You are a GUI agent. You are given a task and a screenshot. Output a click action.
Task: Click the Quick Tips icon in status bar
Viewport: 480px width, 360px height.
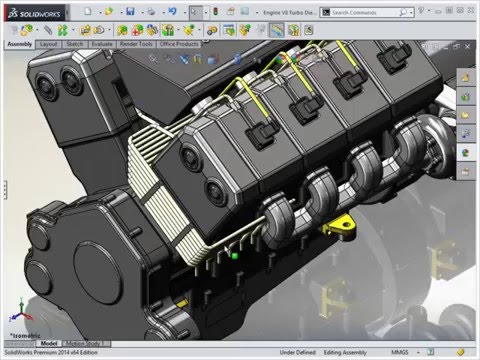431,352
